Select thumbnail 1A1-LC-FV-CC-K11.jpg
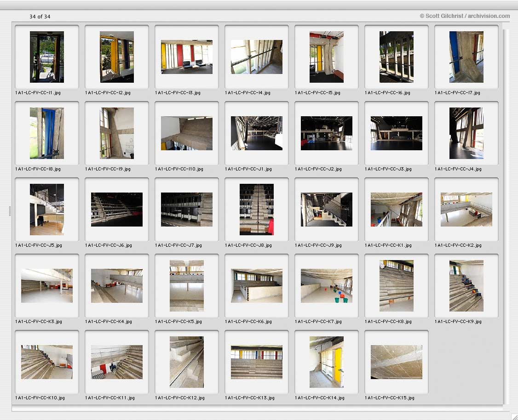 pos(117,362)
